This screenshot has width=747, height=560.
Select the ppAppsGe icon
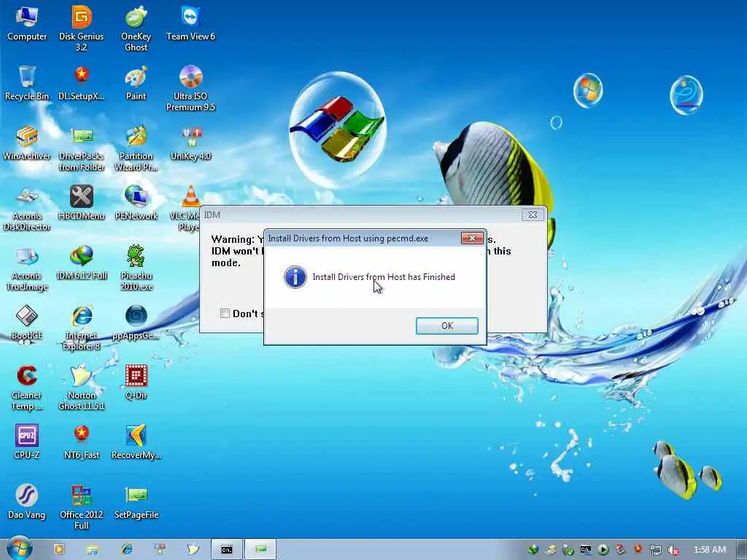[x=136, y=322]
